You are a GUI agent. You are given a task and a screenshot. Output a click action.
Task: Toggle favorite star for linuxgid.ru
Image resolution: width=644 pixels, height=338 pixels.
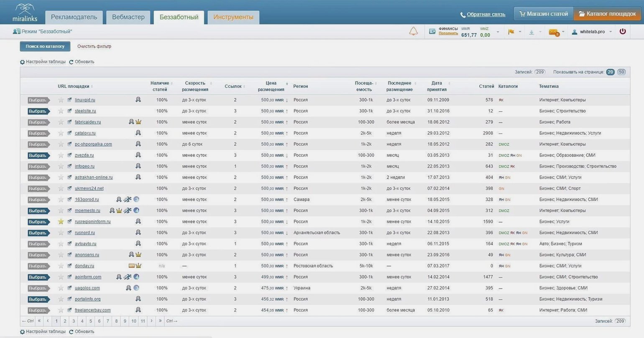pos(61,100)
